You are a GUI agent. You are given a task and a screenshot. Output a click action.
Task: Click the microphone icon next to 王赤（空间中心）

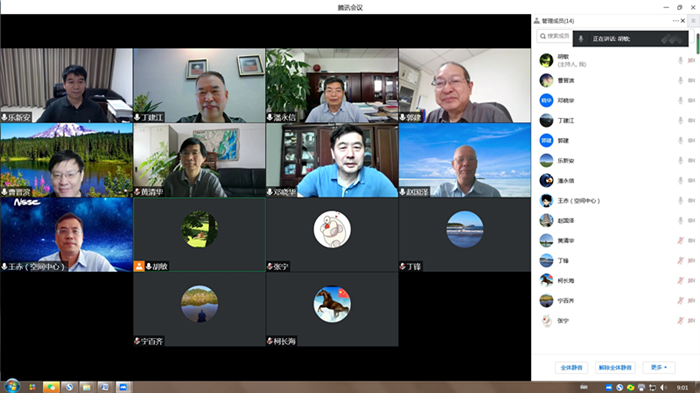pyautogui.click(x=680, y=201)
